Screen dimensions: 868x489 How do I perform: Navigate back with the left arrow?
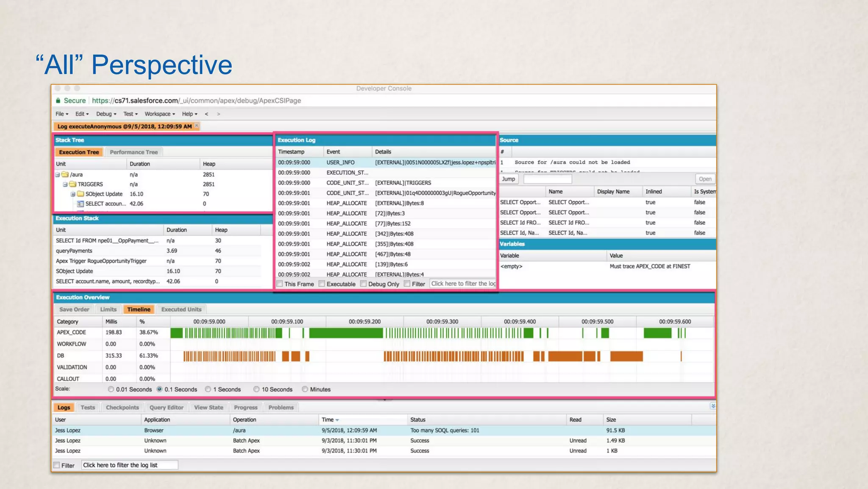(206, 114)
